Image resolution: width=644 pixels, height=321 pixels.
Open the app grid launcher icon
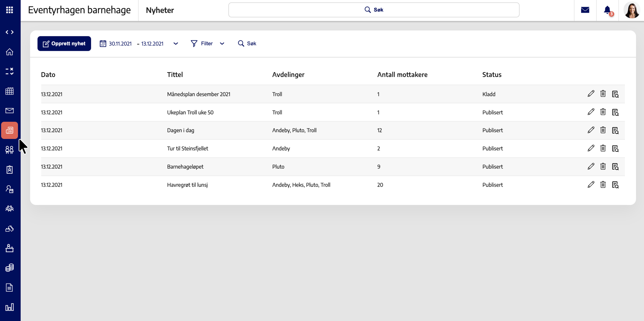click(x=9, y=10)
